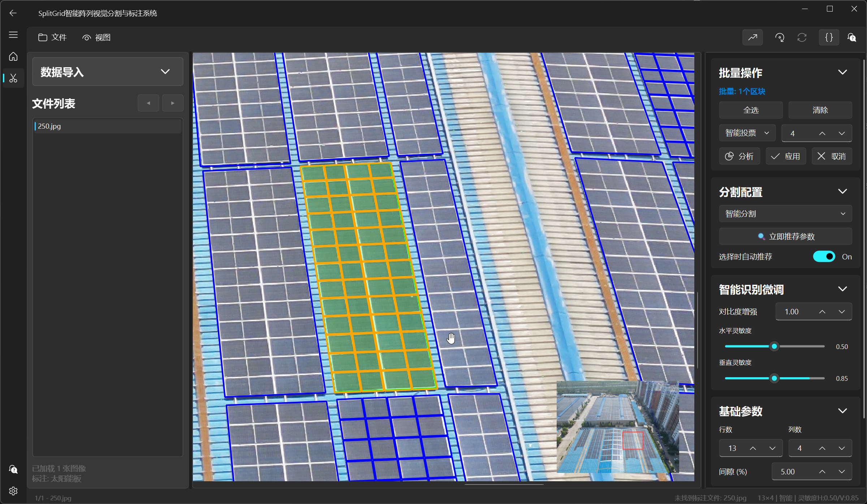The height and width of the screenshot is (504, 867).
Task: Collapse the 批量操作 panel
Action: coord(842,72)
